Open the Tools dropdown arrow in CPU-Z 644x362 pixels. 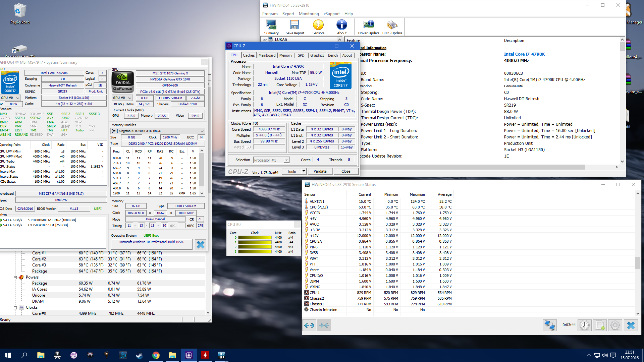[304, 171]
